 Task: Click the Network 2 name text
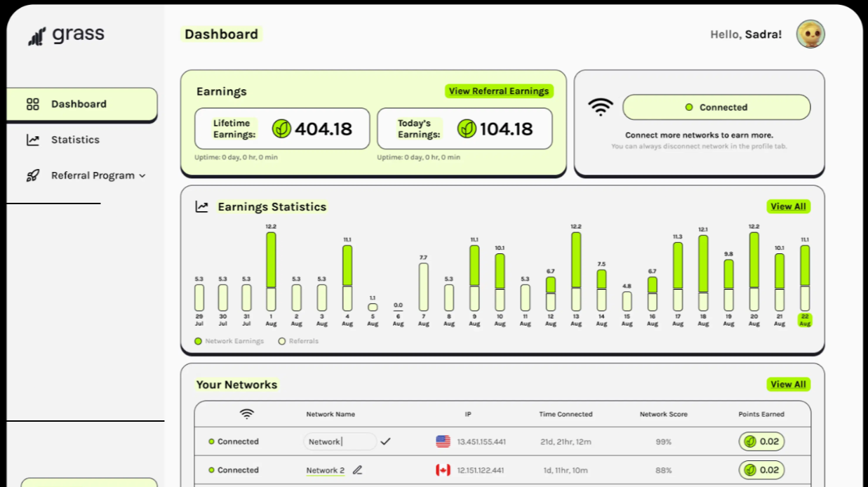click(x=325, y=471)
